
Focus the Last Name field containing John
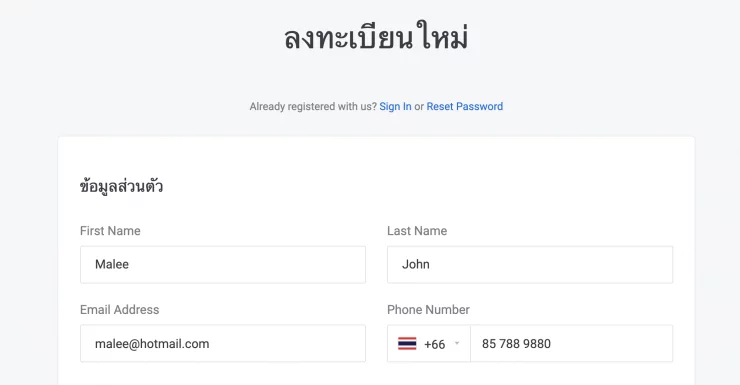coord(530,265)
